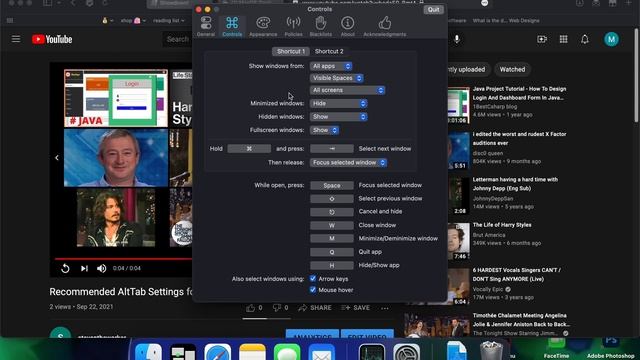Select the Watched filter chip
This screenshot has height=360, width=640.
coord(512,69)
